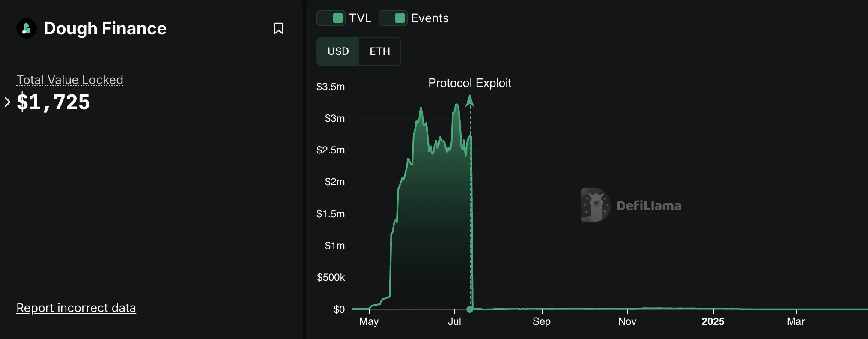Click the $0 label on the value axis
The width and height of the screenshot is (868, 339).
coord(339,309)
